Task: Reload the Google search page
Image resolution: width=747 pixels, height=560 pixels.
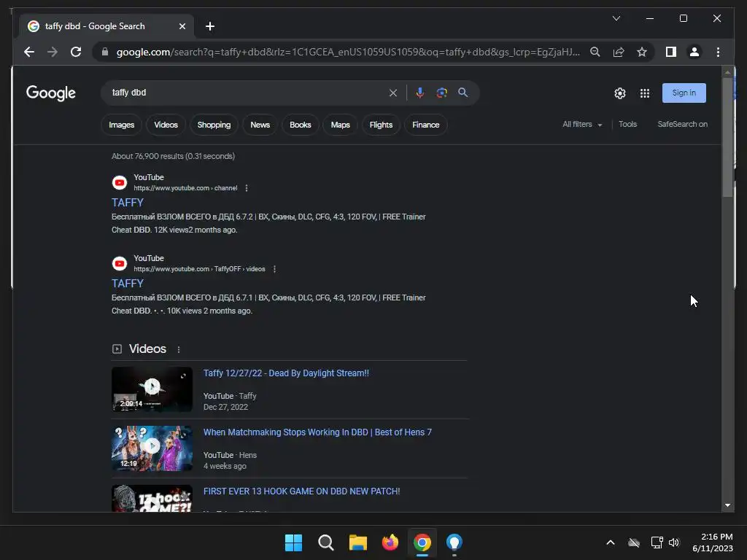Action: pyautogui.click(x=76, y=52)
